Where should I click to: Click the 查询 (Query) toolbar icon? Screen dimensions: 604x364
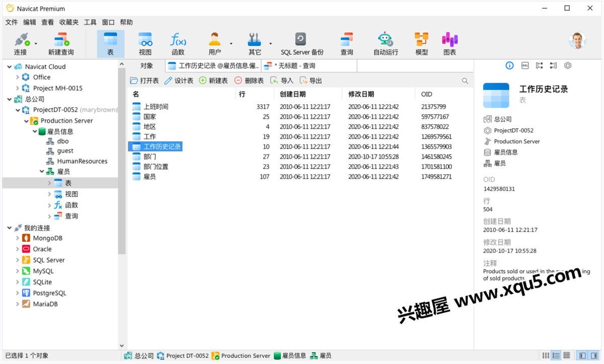pyautogui.click(x=347, y=44)
